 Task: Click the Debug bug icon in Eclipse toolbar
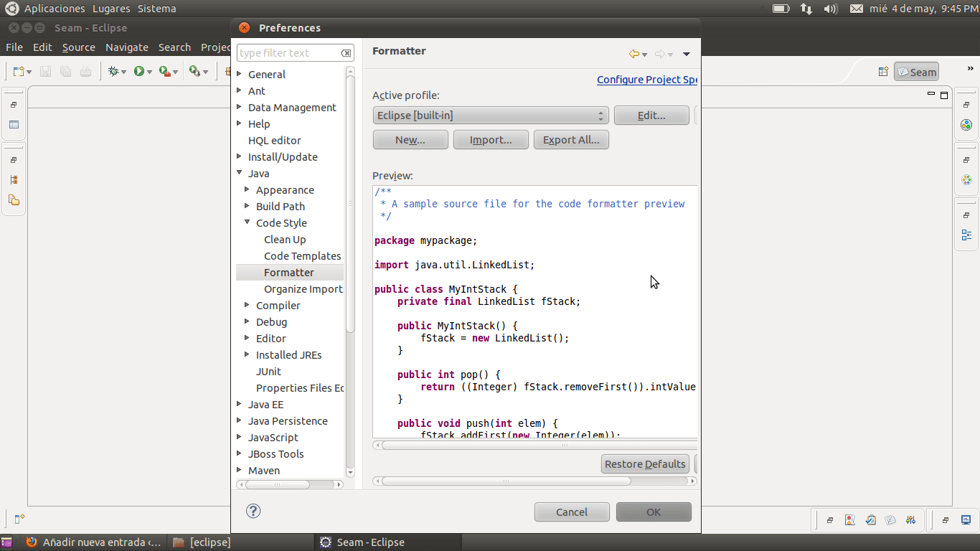pos(113,71)
